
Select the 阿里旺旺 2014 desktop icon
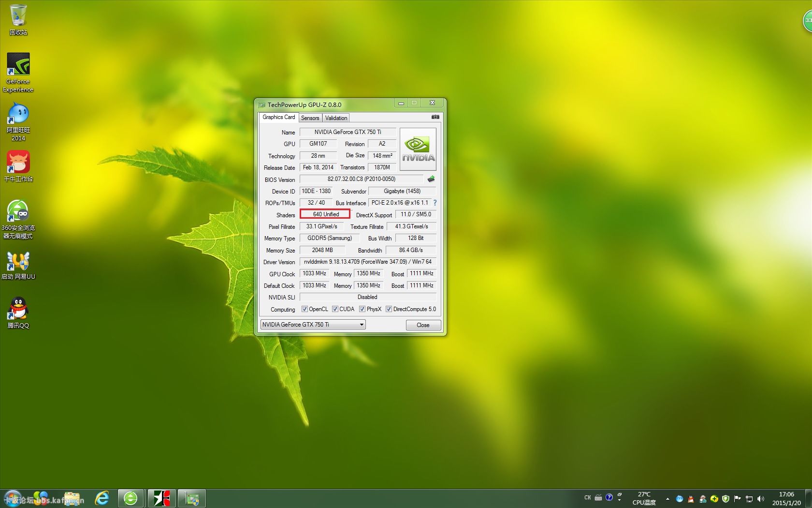pyautogui.click(x=18, y=122)
